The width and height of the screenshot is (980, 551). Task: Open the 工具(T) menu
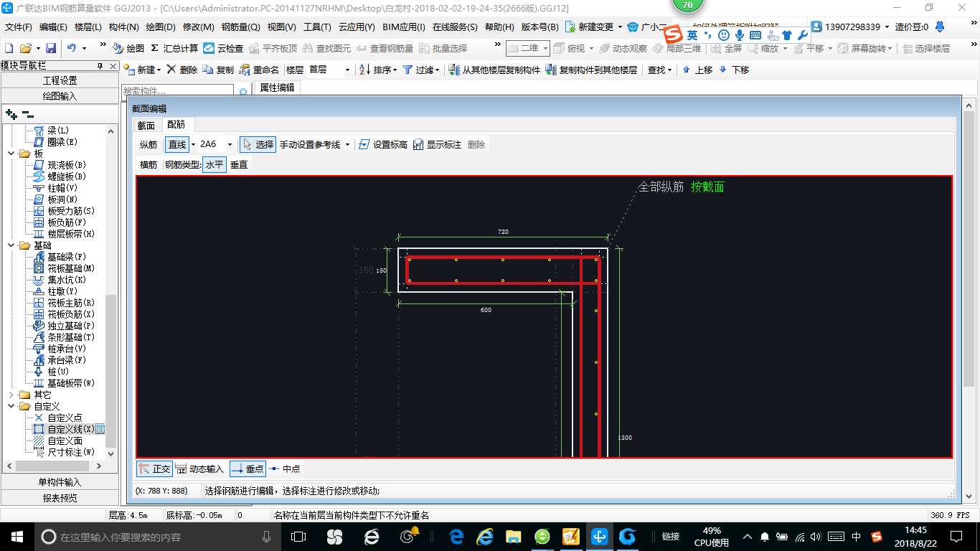pos(317,27)
